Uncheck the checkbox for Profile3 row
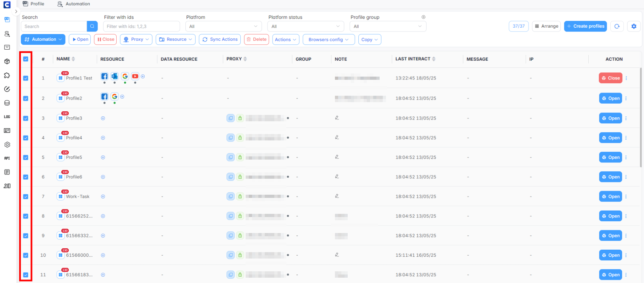The height and width of the screenshot is (283, 644). 26,118
